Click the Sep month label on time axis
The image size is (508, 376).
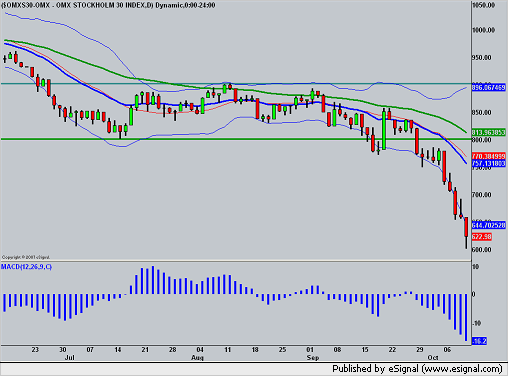[313, 358]
